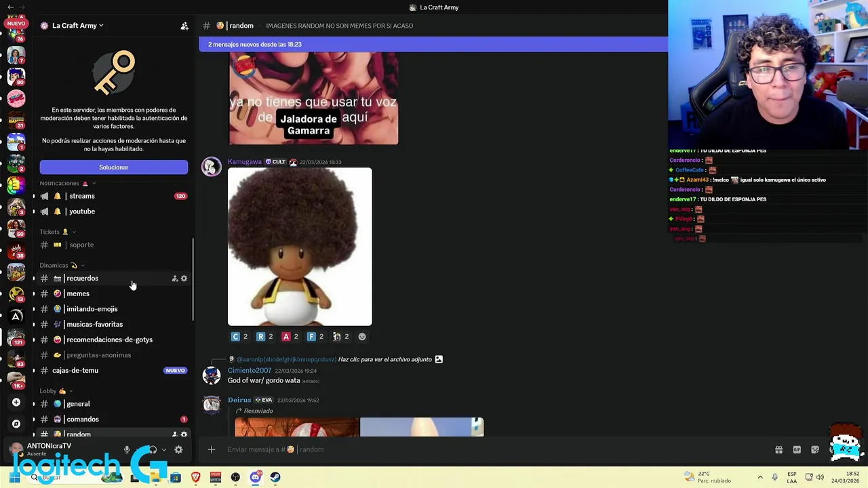
Task: Open the user settings gear
Action: pyautogui.click(x=178, y=449)
